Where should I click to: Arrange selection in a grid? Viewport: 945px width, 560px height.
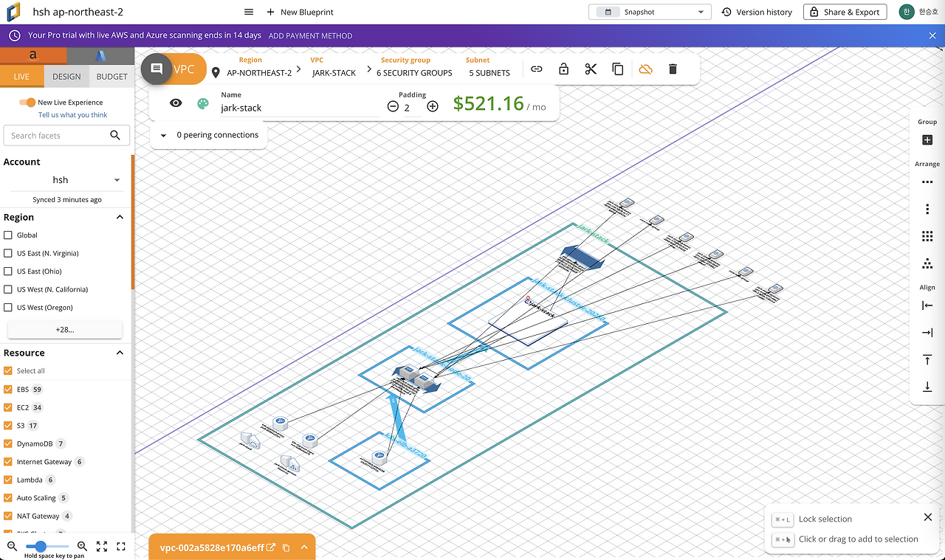[927, 236]
